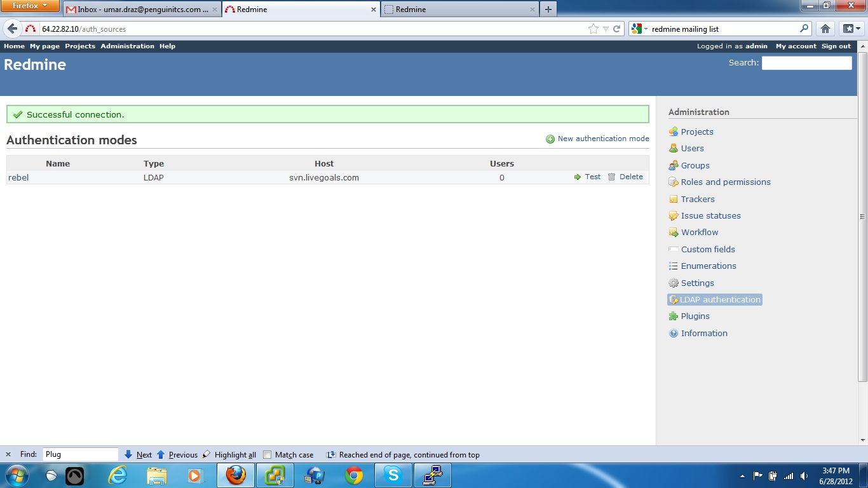Image resolution: width=868 pixels, height=488 pixels.
Task: Click the New authentication mode link
Action: pyautogui.click(x=602, y=139)
